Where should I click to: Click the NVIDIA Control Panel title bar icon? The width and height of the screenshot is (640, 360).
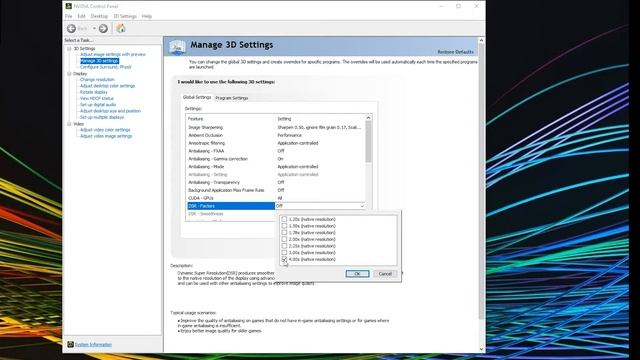[69, 6]
